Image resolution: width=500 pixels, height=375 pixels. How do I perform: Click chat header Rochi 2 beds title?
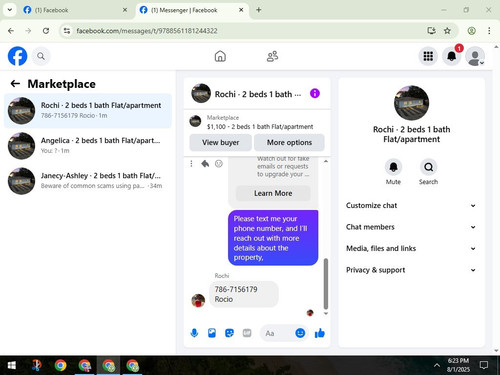pos(258,94)
